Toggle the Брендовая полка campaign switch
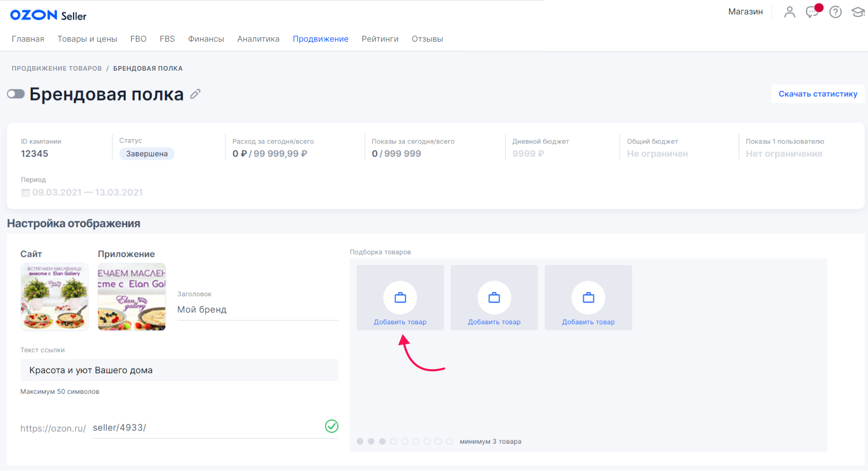The height and width of the screenshot is (471, 868). (x=16, y=94)
